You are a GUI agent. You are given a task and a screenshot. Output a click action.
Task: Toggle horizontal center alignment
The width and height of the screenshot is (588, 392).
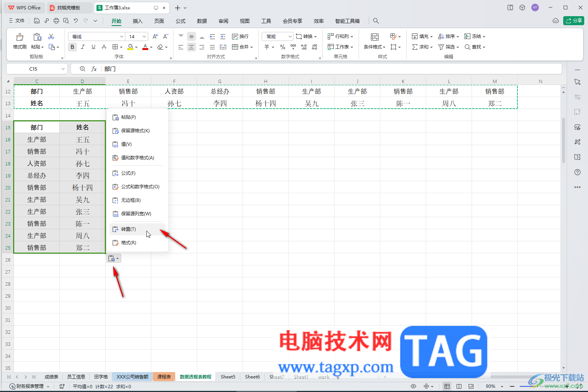[191, 47]
